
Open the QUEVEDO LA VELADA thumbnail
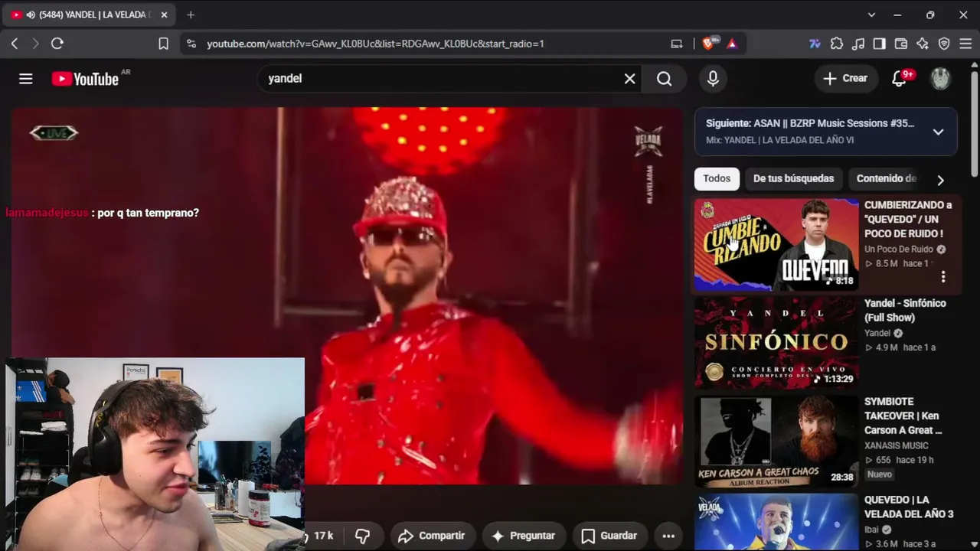tap(776, 522)
